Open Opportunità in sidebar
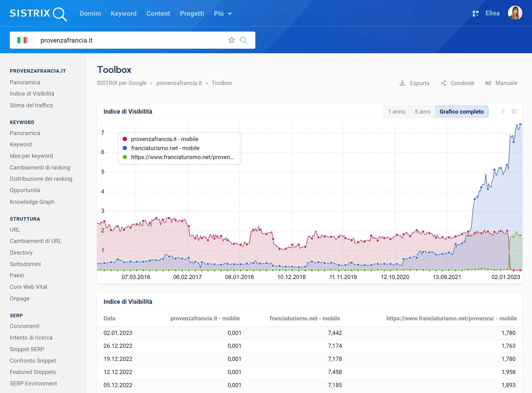532x393 pixels. 25,190
